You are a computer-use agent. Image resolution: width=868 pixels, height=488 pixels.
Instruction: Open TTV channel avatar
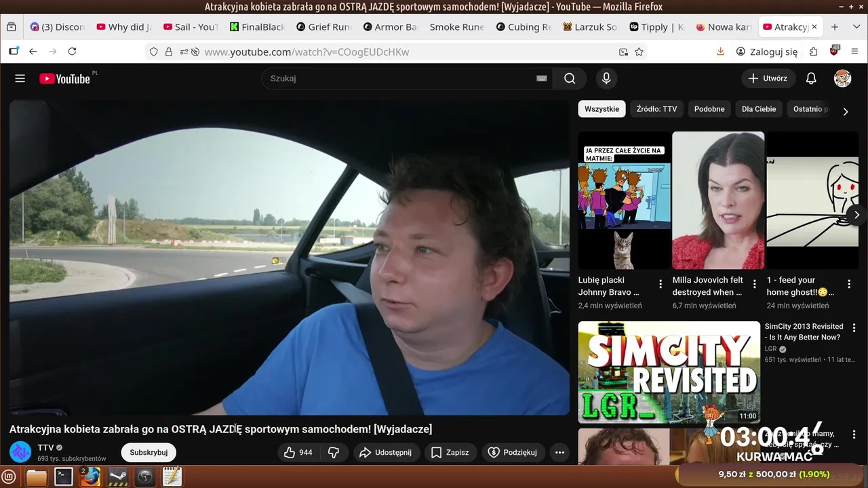pos(20,452)
